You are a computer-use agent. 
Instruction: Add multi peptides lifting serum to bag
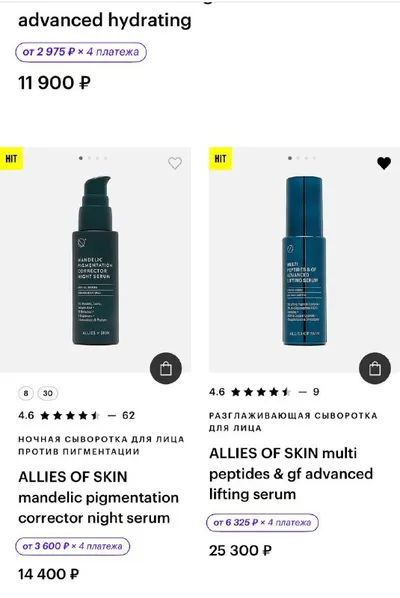tap(375, 368)
